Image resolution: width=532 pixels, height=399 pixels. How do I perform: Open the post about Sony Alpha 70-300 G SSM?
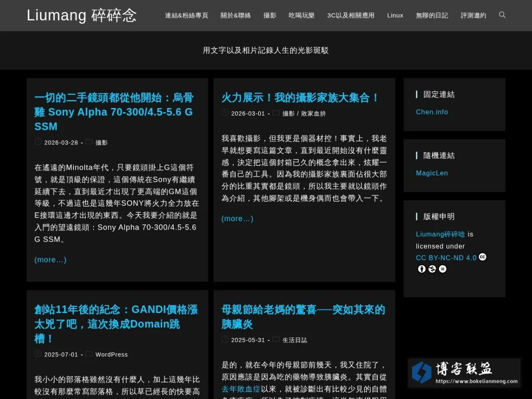(x=114, y=112)
